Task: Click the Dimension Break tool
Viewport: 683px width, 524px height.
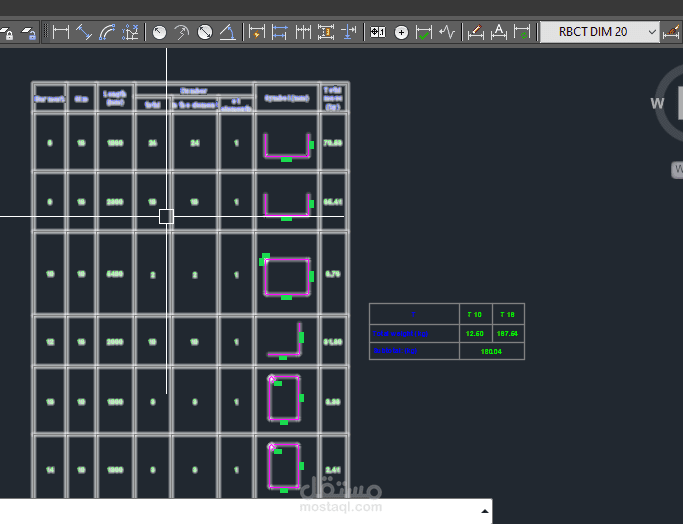Action: 348,32
